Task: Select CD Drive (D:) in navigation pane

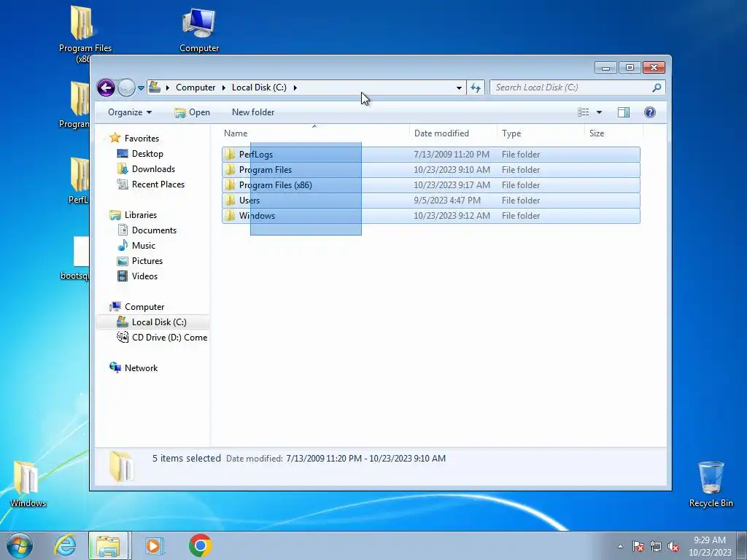Action: coord(162,337)
